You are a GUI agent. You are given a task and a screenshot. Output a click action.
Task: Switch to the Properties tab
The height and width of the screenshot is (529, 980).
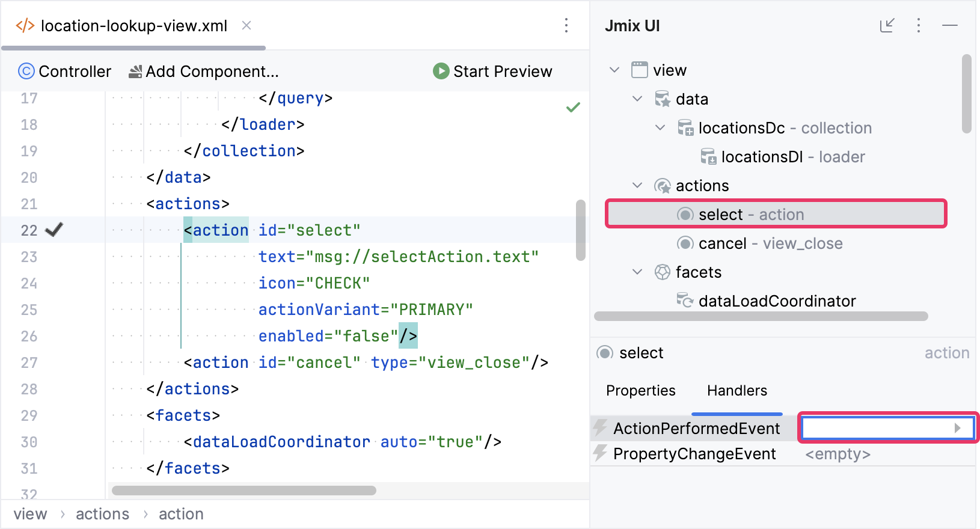point(640,391)
